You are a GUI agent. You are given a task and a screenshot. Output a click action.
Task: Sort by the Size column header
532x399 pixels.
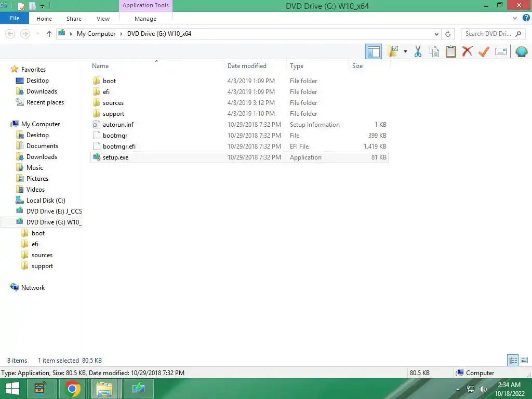coord(357,66)
